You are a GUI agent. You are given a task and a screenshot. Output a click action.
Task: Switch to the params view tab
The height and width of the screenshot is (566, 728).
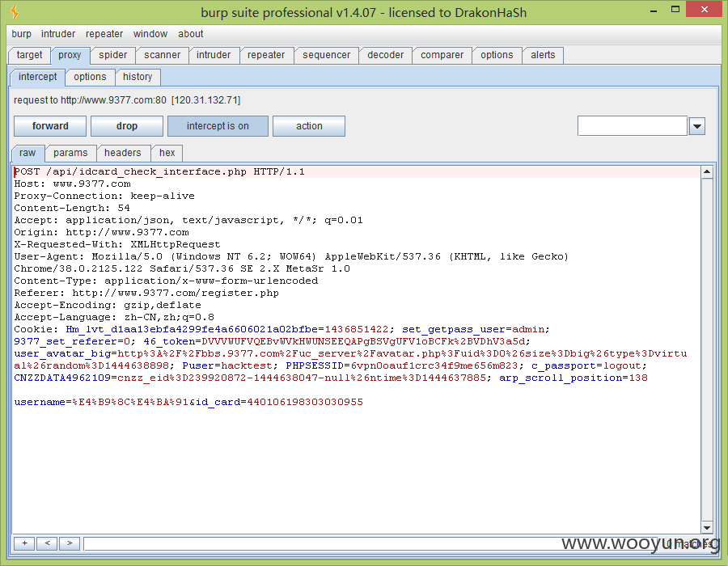pyautogui.click(x=70, y=153)
